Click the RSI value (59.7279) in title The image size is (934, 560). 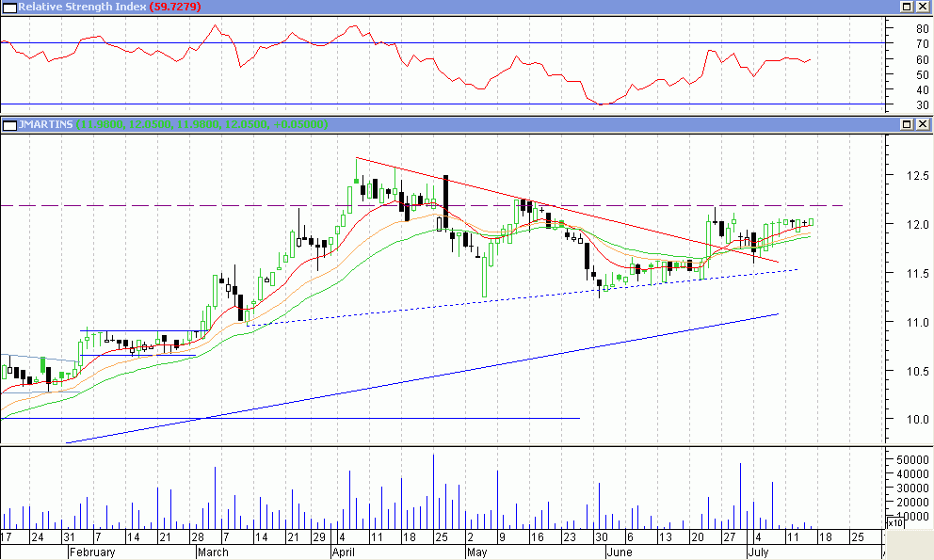coord(175,7)
